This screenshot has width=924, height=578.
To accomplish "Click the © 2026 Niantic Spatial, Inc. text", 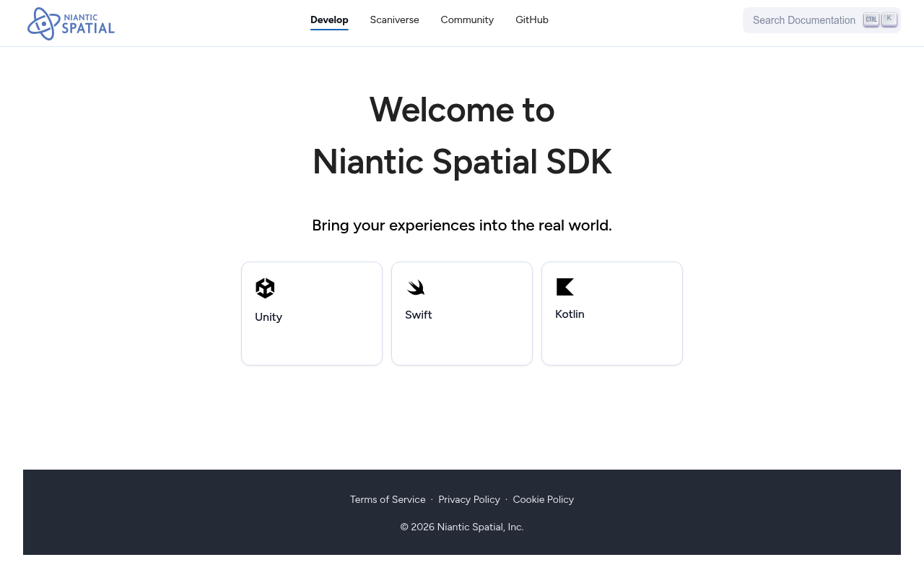I will (462, 527).
